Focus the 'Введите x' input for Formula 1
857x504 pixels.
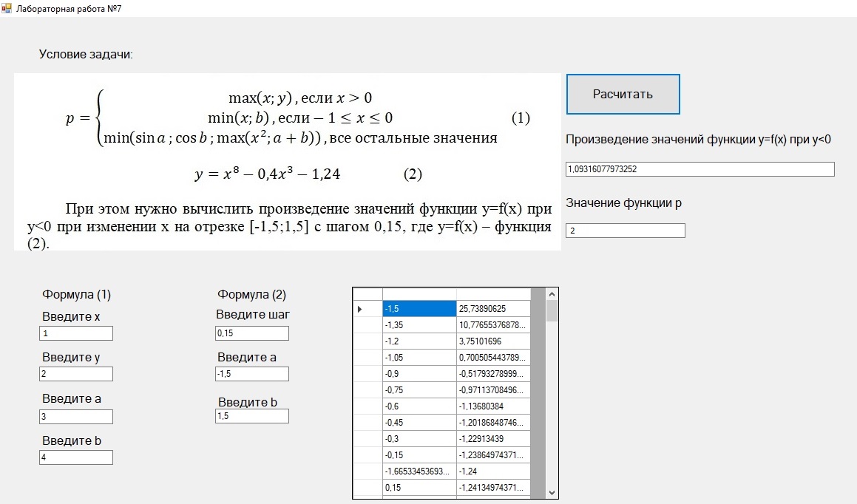[76, 333]
